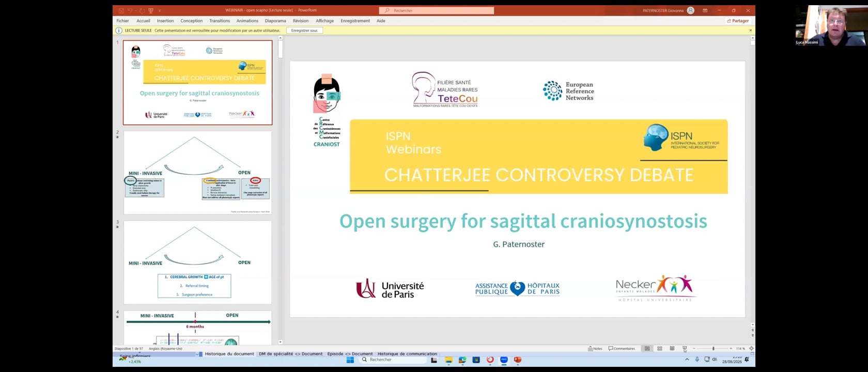Click previous slide arrow on editor scrollbar
868x372 pixels.
[x=752, y=330]
